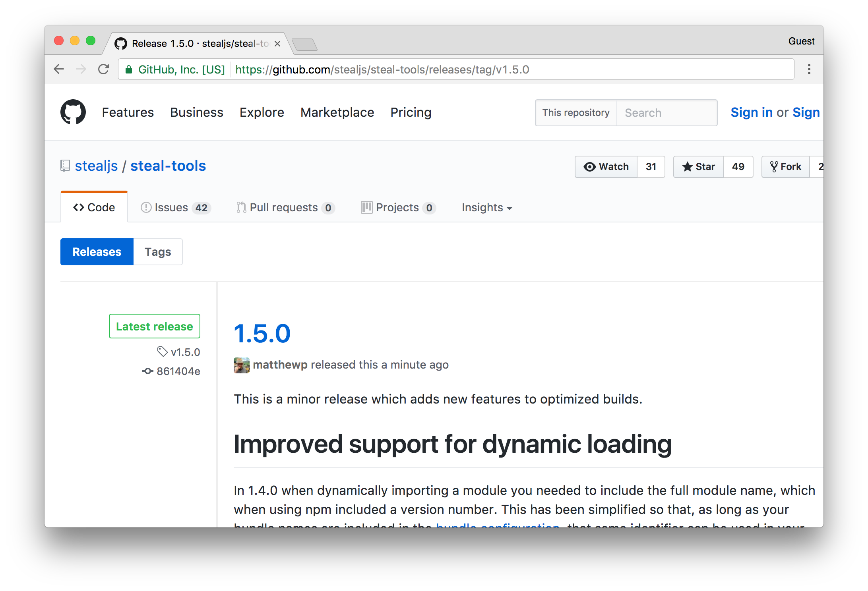Click the commit icon beside 861404e
Screen dimensions: 868x591
tap(148, 371)
